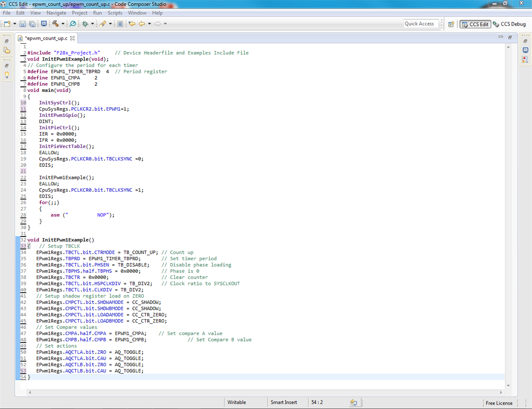The width and height of the screenshot is (532, 409).
Task: Click horizontal scrollbar left arrow
Action: click(30, 393)
